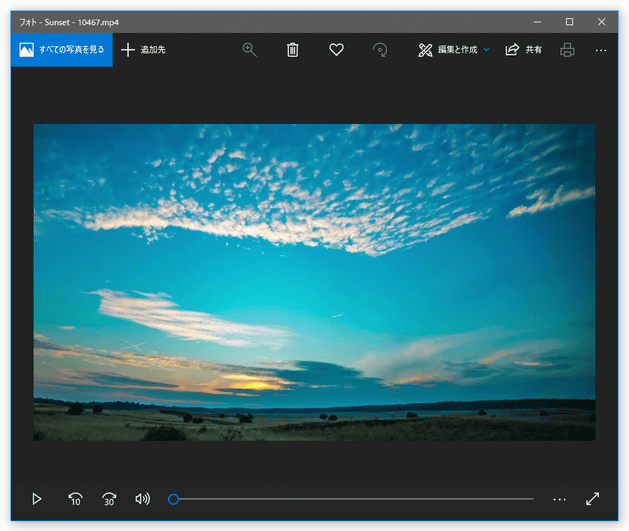The height and width of the screenshot is (531, 629).
Task: Click the seek bar handle
Action: [x=173, y=499]
